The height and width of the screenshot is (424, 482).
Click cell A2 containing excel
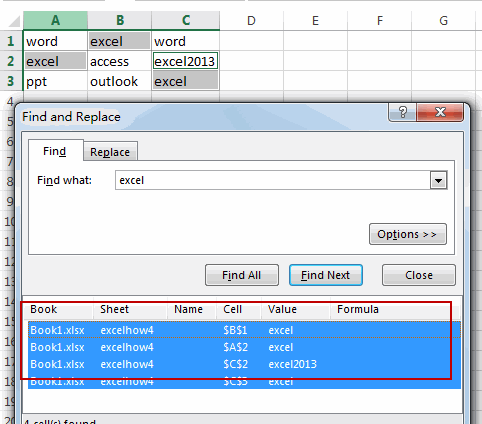(55, 61)
